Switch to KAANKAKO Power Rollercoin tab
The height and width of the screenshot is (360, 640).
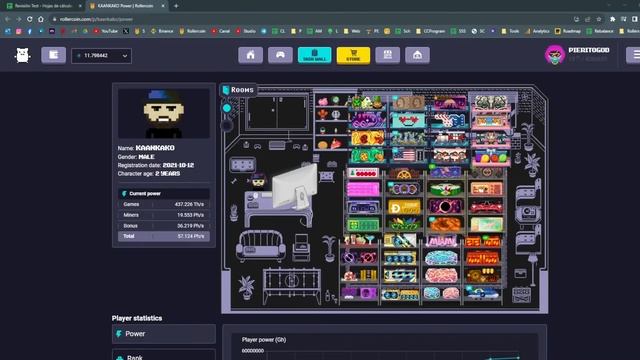pyautogui.click(x=127, y=6)
